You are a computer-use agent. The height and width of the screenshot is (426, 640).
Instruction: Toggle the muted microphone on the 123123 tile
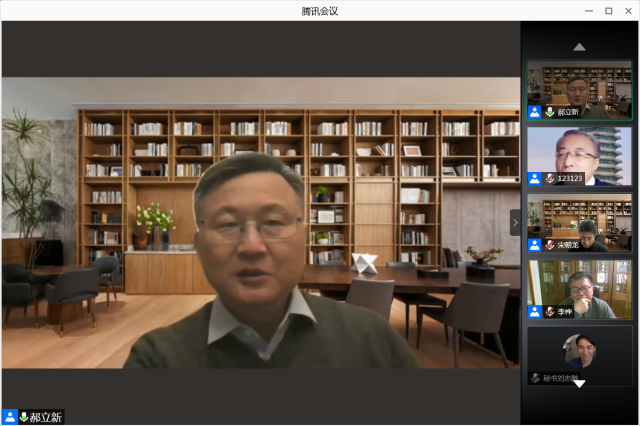tap(549, 178)
